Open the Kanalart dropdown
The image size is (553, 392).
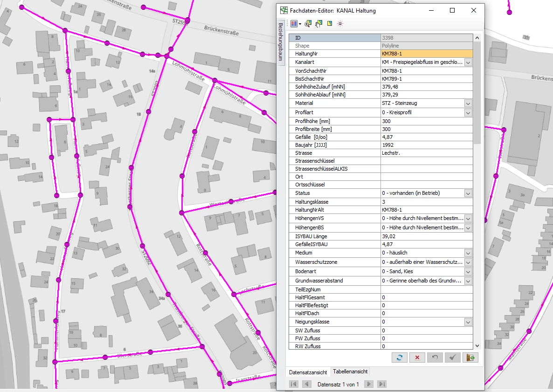[468, 62]
